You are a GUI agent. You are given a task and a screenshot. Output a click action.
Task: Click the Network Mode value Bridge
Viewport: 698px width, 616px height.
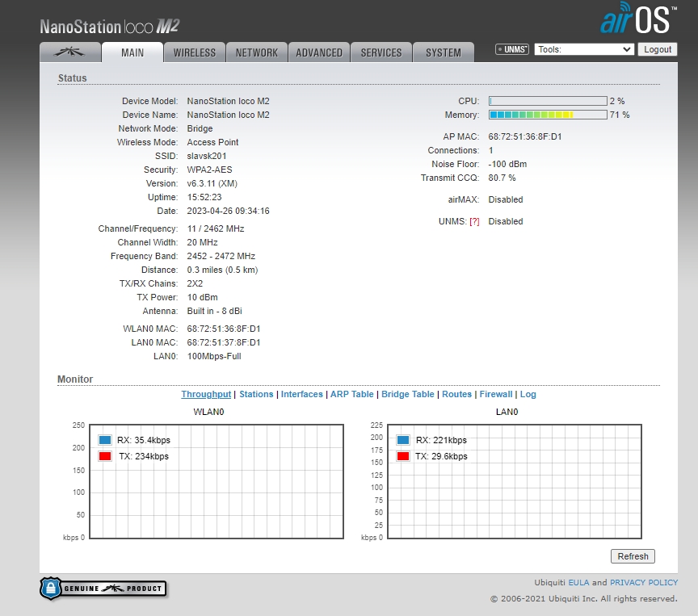(200, 128)
